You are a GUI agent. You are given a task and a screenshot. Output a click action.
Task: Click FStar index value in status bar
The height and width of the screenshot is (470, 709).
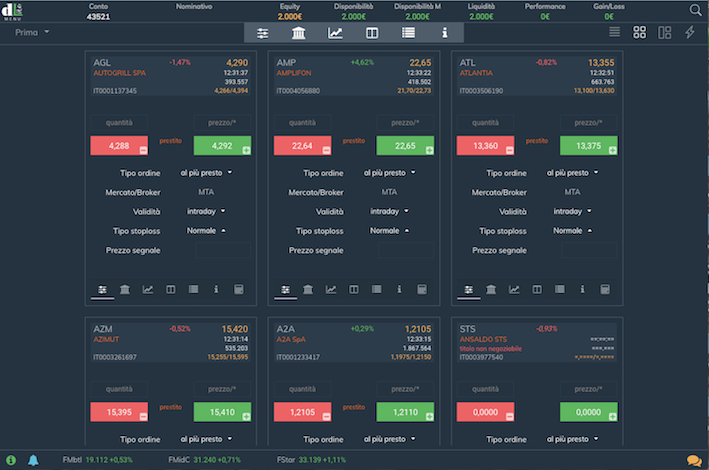tap(322, 460)
